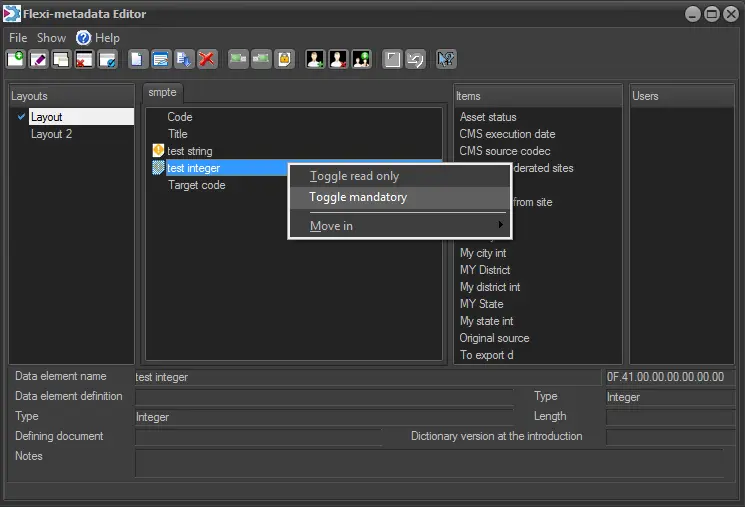Viewport: 745px width, 507px height.
Task: Click the blue Help question mark icon
Action: point(83,38)
